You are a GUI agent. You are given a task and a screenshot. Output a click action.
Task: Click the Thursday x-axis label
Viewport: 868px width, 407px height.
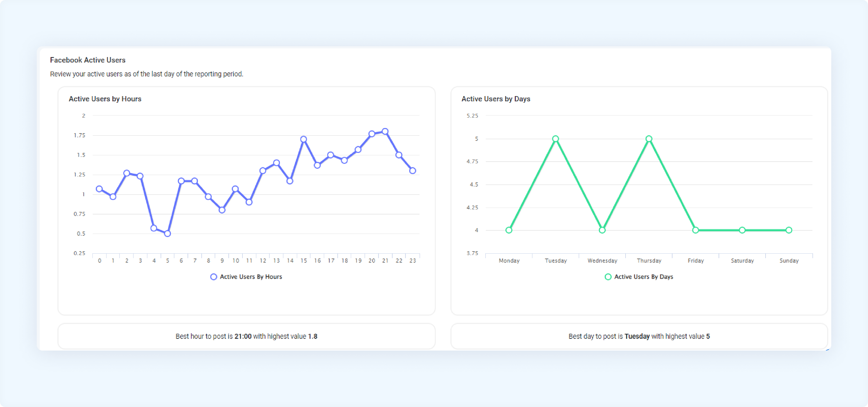tap(649, 261)
